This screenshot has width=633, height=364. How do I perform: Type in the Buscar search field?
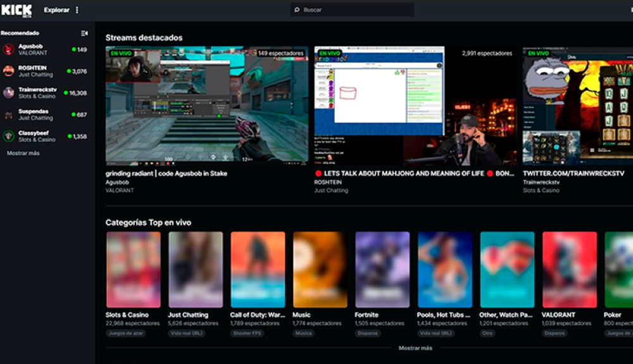[354, 10]
